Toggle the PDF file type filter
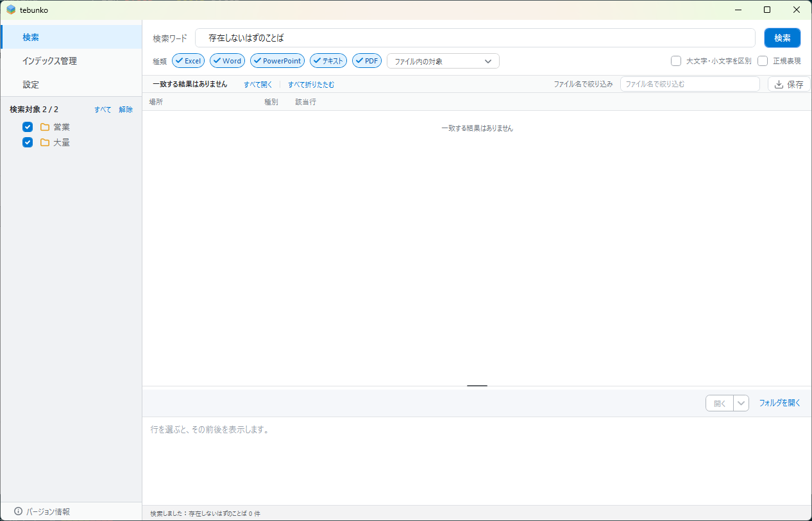 (x=367, y=61)
